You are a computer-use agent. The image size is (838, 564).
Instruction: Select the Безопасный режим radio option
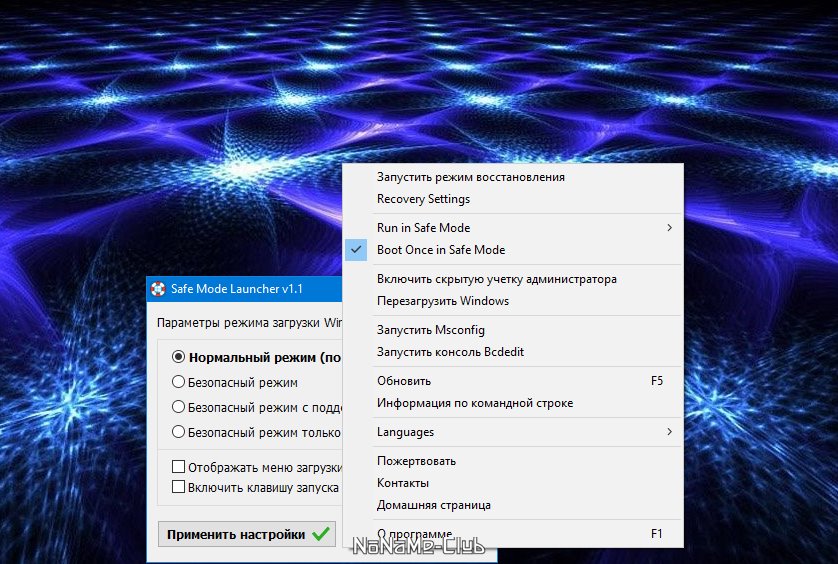[178, 382]
